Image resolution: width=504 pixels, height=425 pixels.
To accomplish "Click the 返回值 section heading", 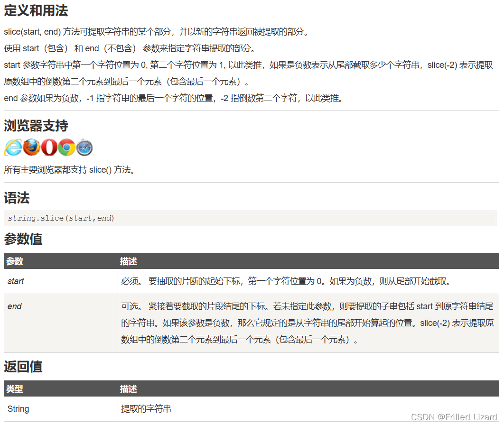I will [22, 367].
